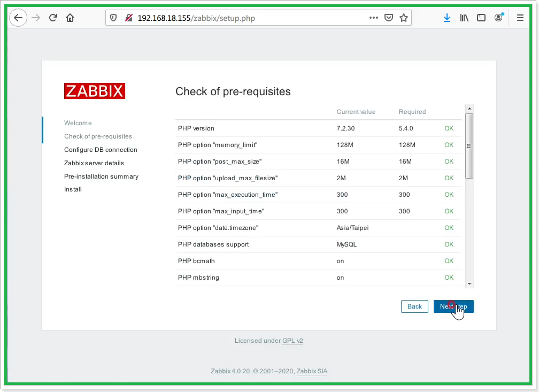Screen dimensions: 539x392
Task: Click the "PHP databases support" label
Action: tap(213, 244)
